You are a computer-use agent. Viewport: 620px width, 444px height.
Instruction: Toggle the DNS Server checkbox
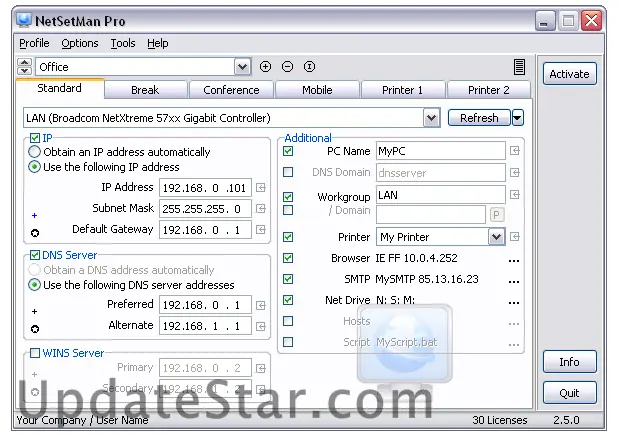click(35, 255)
